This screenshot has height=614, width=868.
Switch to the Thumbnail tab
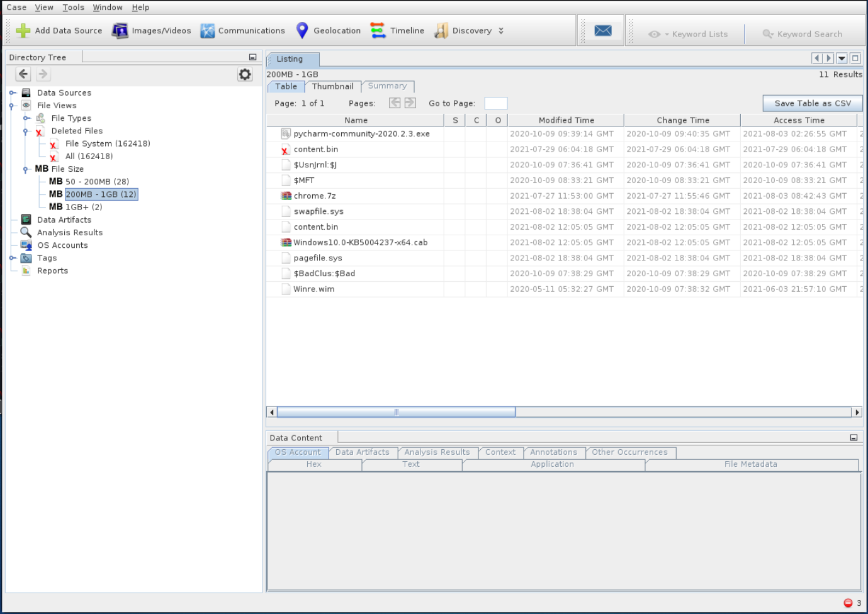tap(332, 87)
